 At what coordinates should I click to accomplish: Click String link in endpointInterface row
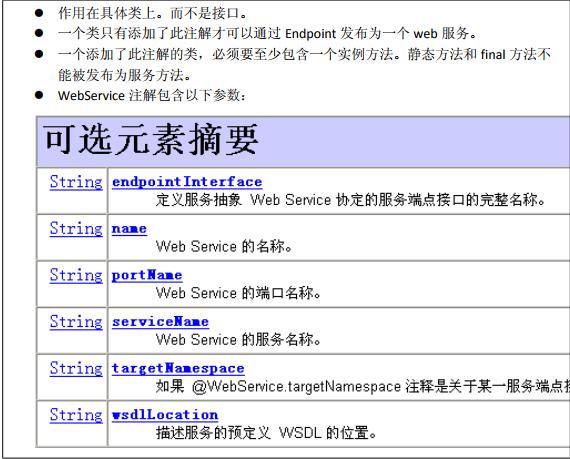coord(76,182)
